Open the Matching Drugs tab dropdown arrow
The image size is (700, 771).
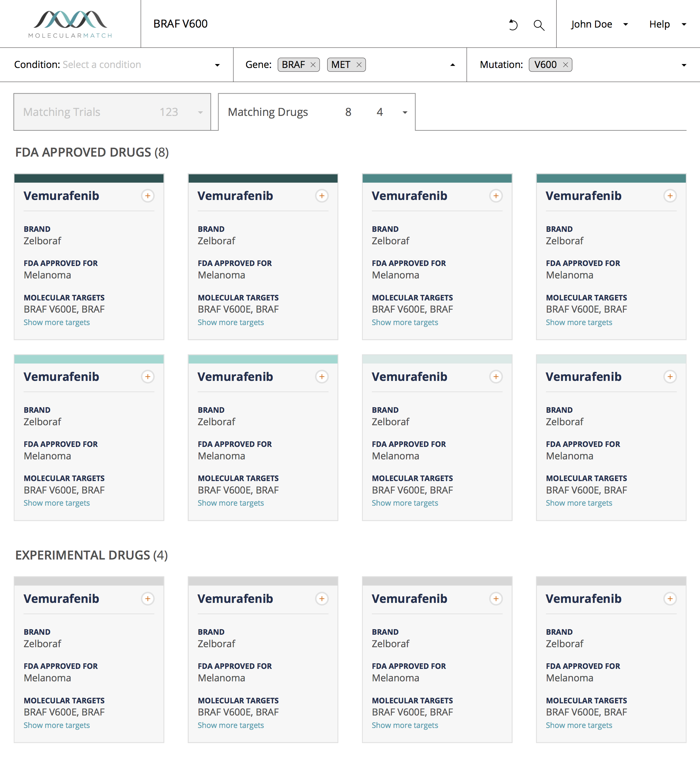405,112
